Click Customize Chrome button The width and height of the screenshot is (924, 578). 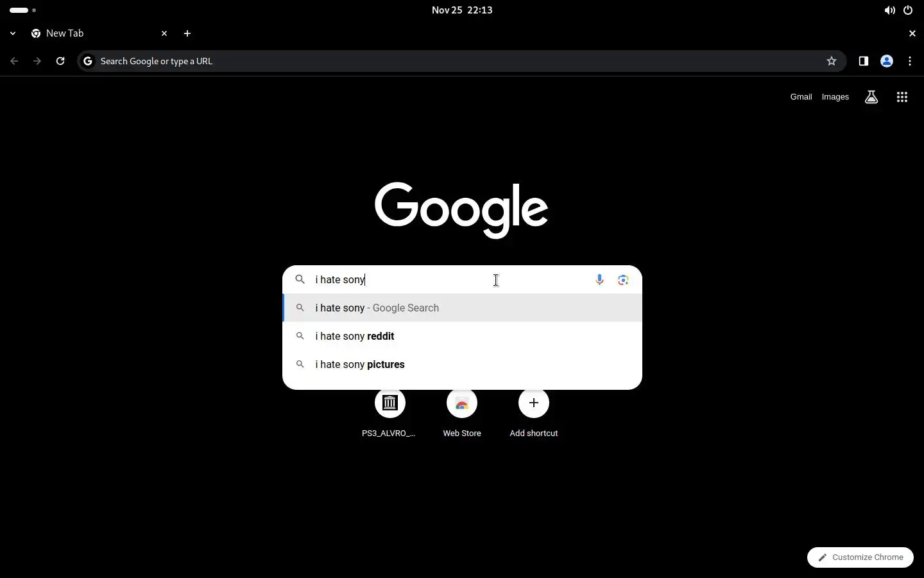point(860,557)
